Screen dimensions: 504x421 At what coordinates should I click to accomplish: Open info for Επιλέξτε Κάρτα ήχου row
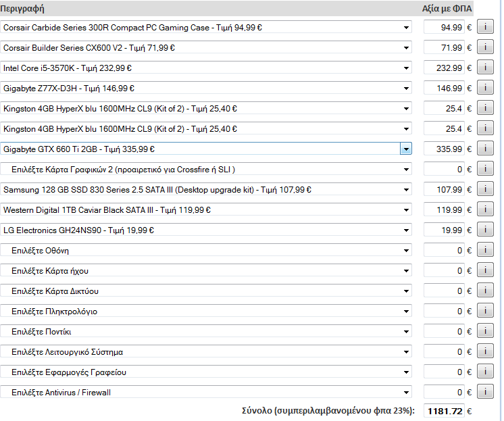pos(485,270)
